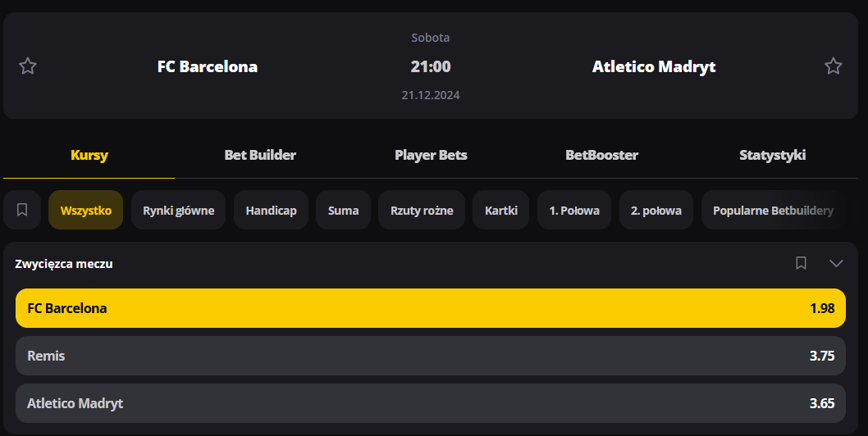
Task: Filter markets by Rynki główne
Action: 179,211
